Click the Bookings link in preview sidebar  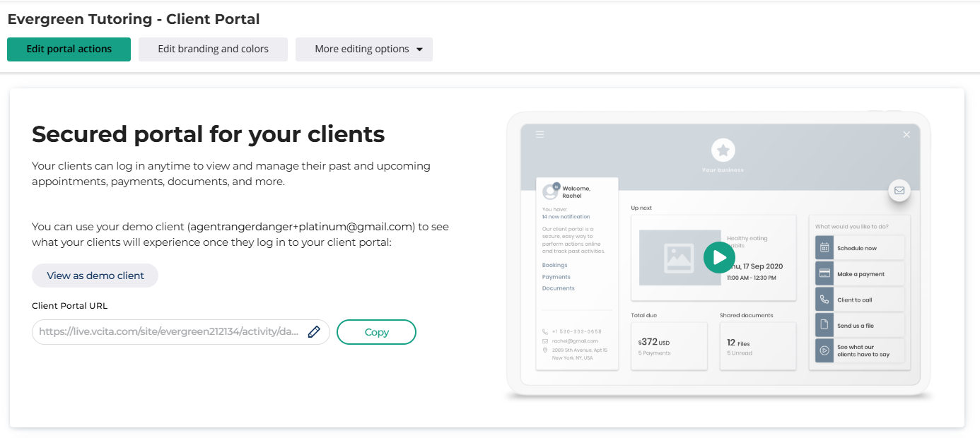coord(555,265)
